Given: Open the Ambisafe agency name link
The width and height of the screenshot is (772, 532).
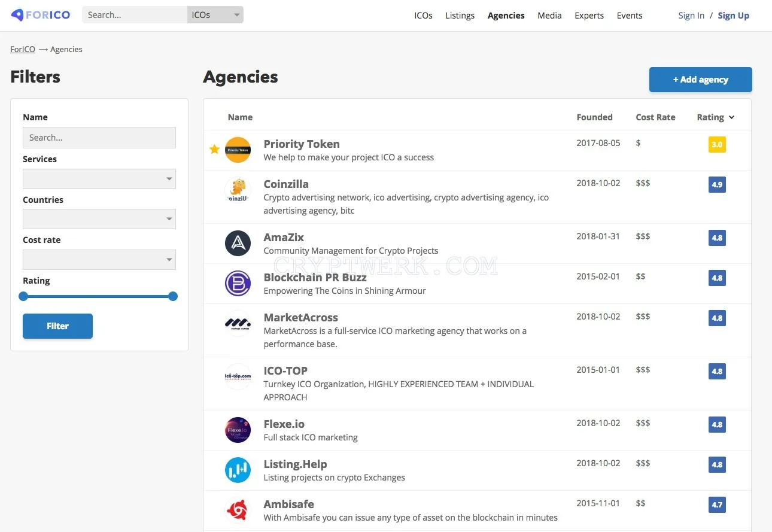Looking at the screenshot, I should (288, 504).
